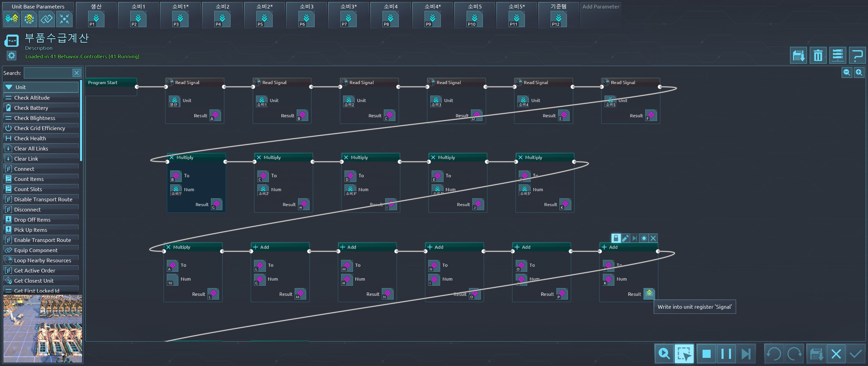Select Count Items instruction from list
The image size is (868, 366).
click(x=29, y=179)
